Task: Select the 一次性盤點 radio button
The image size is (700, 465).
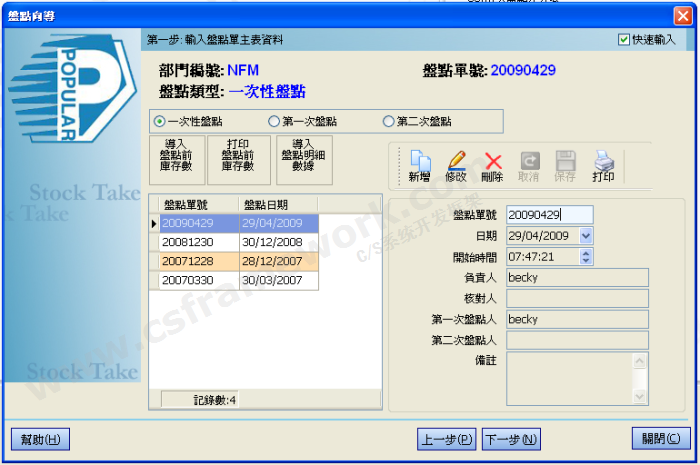Action: (x=159, y=121)
